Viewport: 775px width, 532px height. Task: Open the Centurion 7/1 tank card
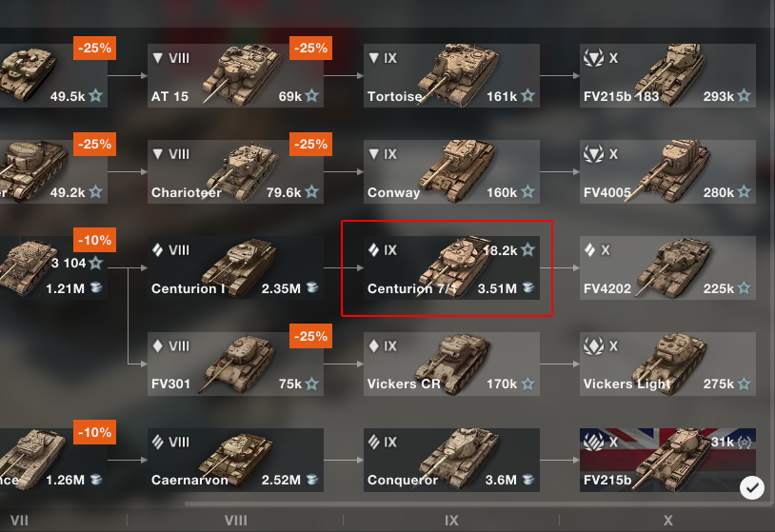[x=447, y=269]
